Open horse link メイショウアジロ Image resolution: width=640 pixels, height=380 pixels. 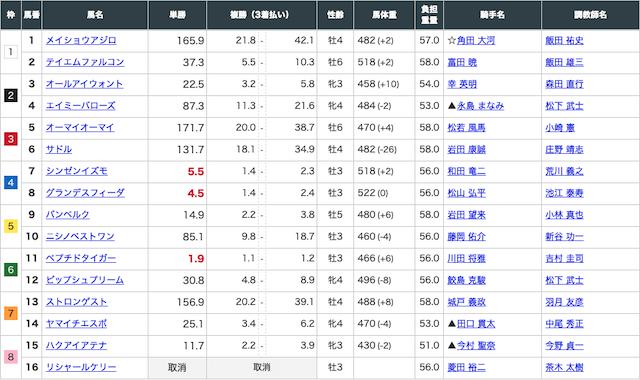pyautogui.click(x=81, y=40)
